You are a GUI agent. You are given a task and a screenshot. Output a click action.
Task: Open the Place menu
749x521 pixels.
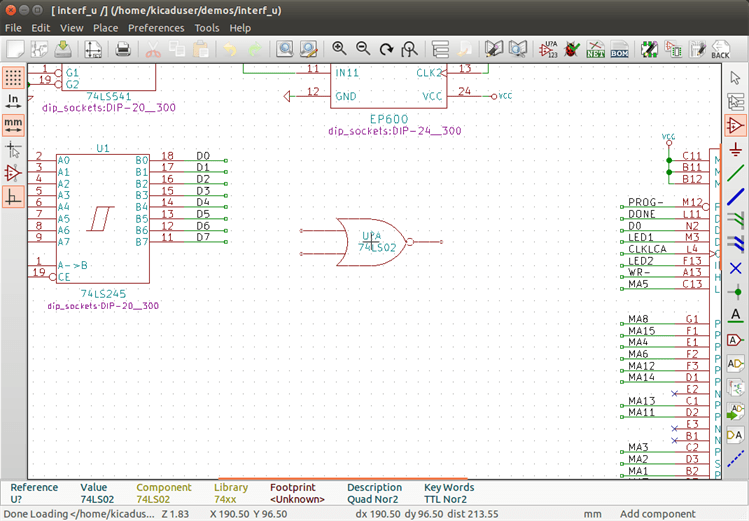[105, 28]
